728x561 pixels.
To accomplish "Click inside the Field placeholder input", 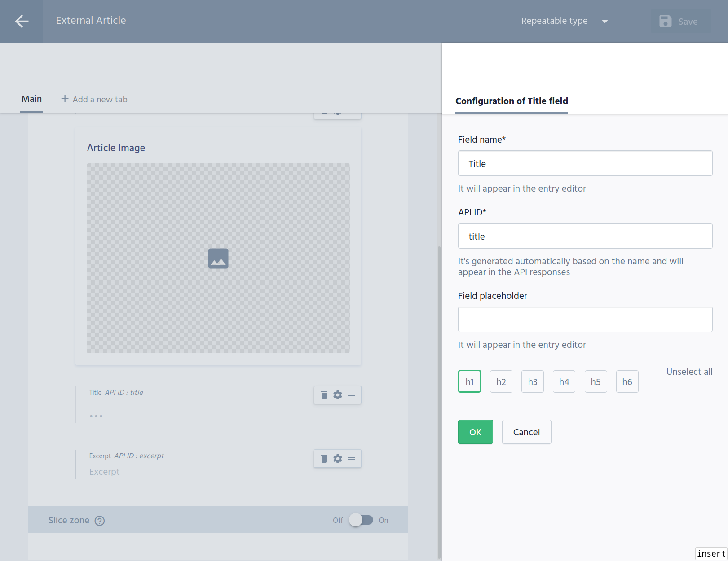I will (x=585, y=319).
